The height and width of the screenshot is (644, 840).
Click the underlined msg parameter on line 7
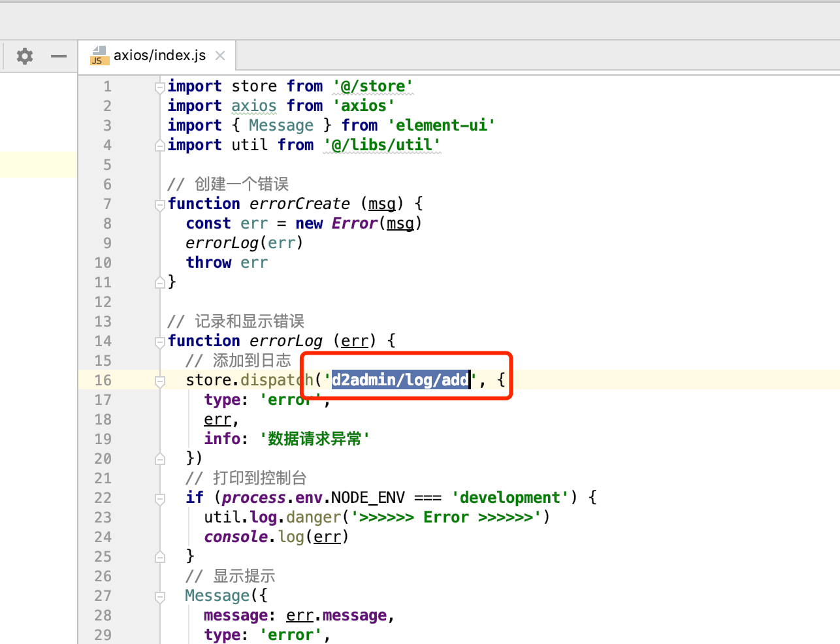[x=381, y=204]
